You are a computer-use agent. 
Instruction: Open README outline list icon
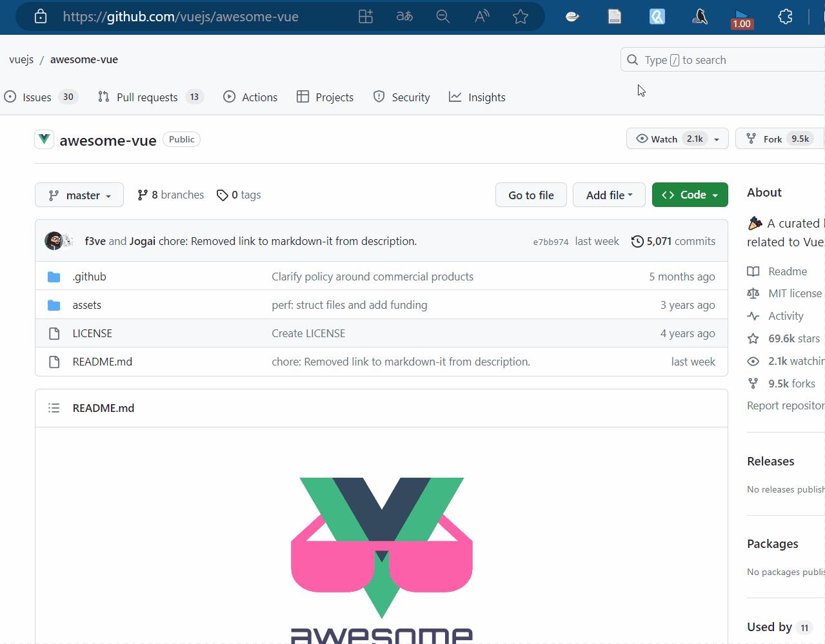click(54, 408)
